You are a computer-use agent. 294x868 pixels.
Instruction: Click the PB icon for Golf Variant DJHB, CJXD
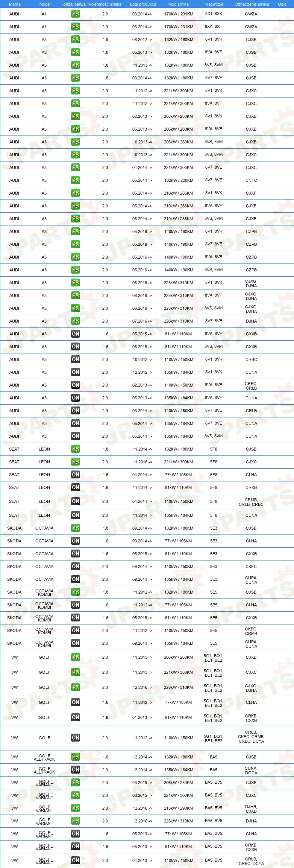click(x=76, y=808)
